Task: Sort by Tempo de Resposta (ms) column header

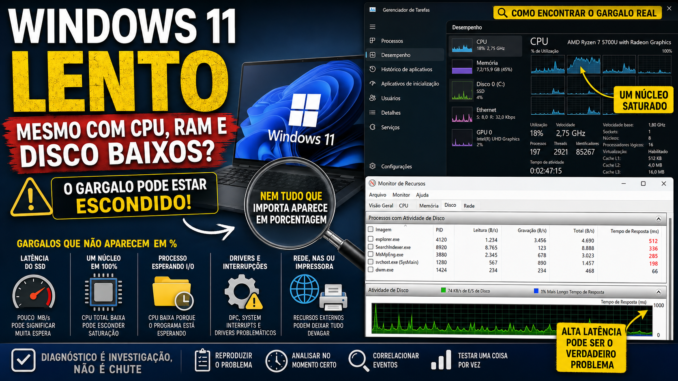Action: 634,231
